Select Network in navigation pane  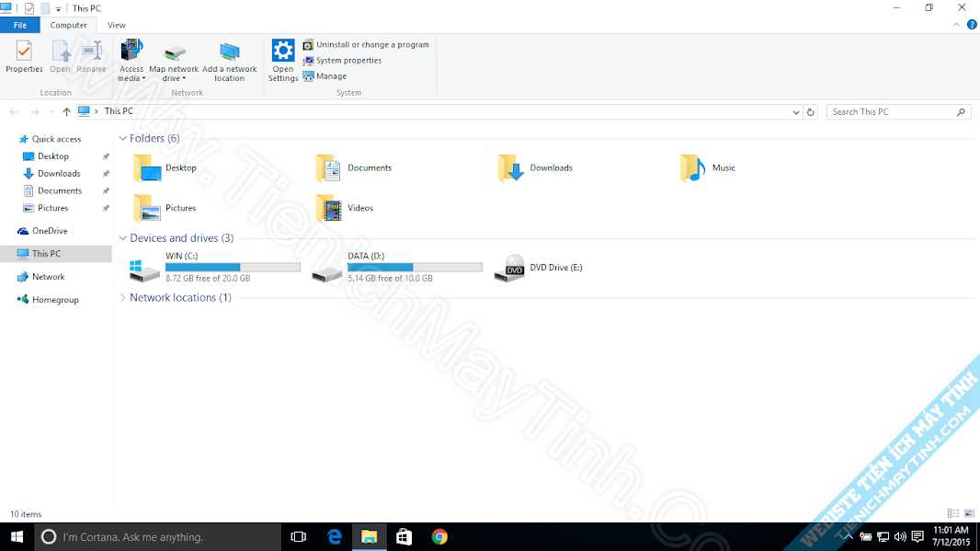(48, 277)
